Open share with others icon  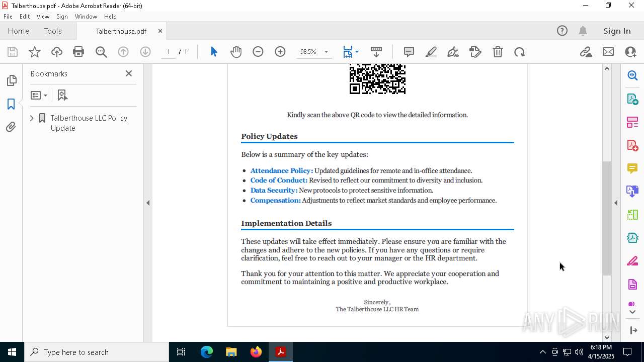[630, 52]
